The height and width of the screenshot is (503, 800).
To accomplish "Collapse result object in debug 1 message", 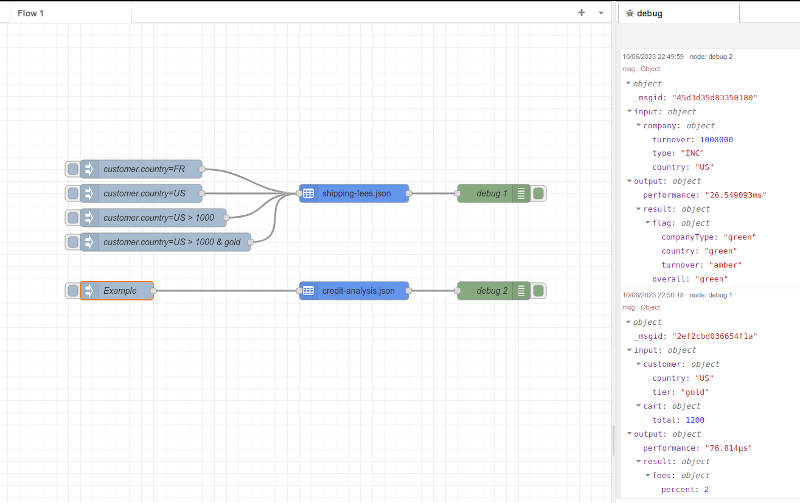I will [x=638, y=461].
